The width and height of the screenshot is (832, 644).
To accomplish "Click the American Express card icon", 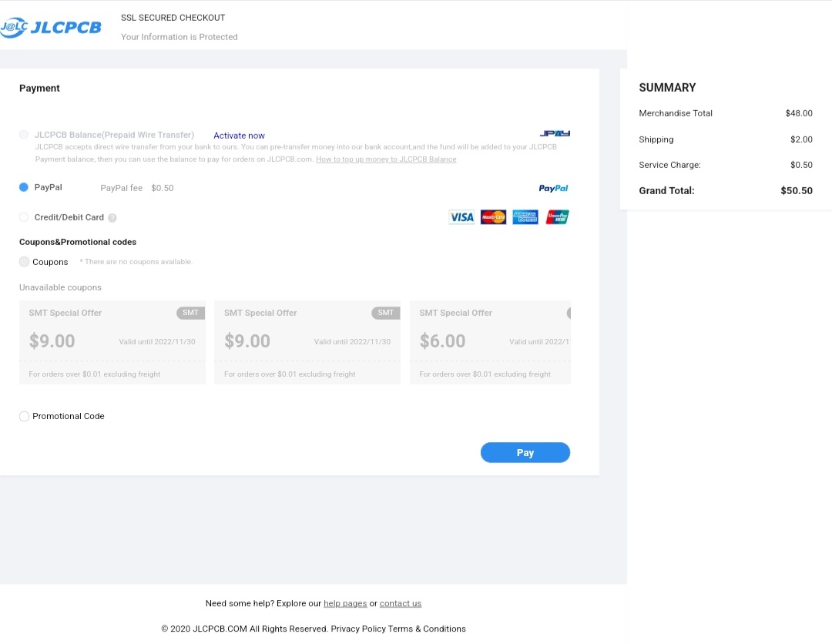I will point(525,217).
